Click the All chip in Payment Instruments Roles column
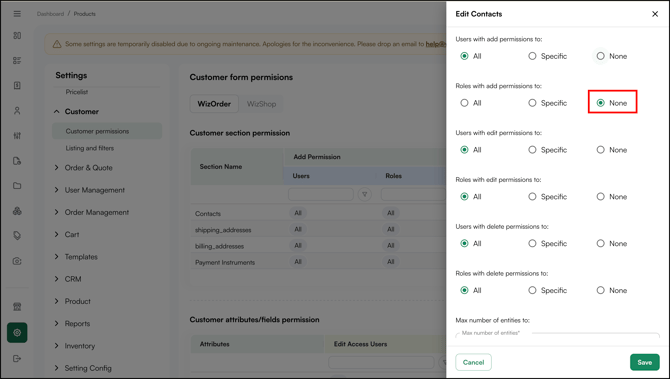 (391, 261)
